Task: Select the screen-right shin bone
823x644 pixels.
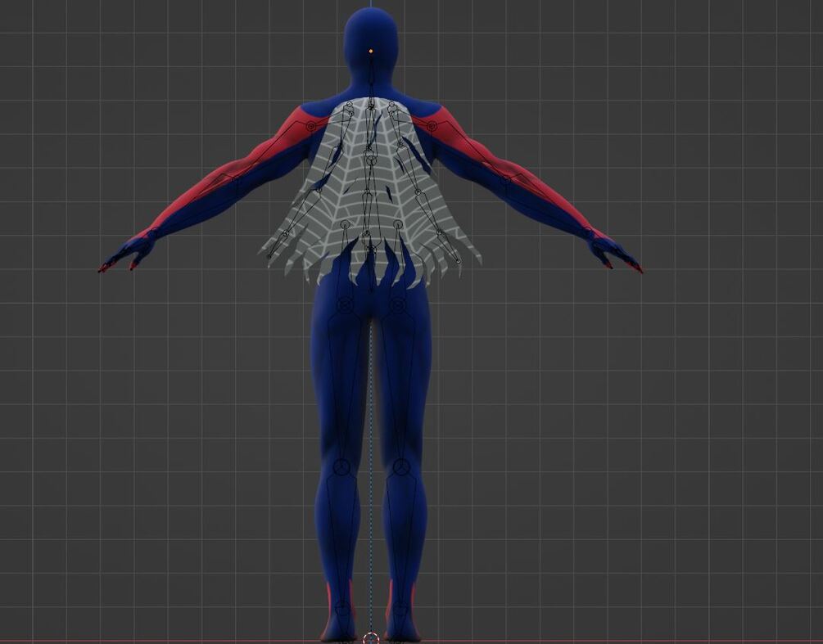Action: click(x=400, y=540)
